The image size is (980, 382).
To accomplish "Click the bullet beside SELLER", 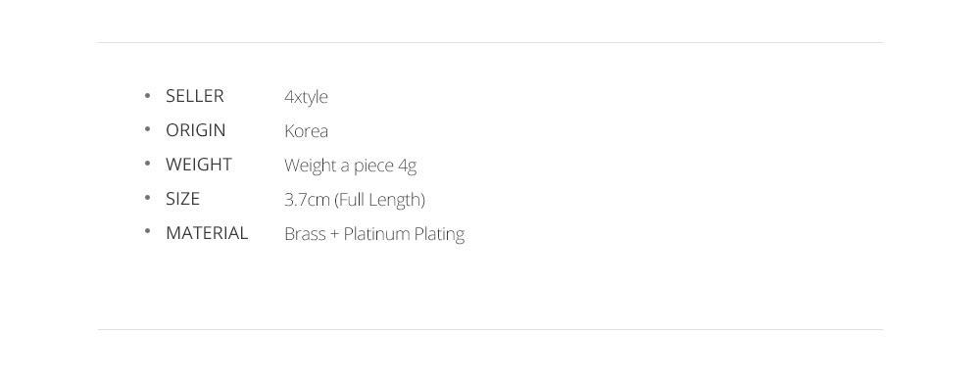I will [148, 95].
